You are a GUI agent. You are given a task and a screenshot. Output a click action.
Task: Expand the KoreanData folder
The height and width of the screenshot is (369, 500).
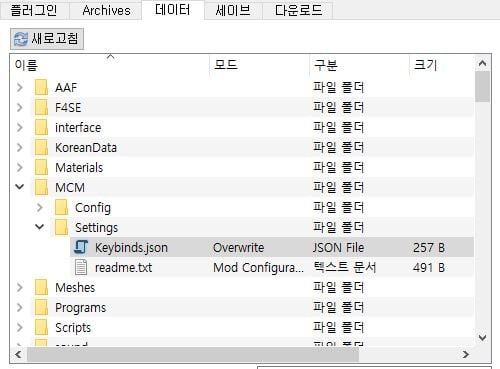click(20, 148)
